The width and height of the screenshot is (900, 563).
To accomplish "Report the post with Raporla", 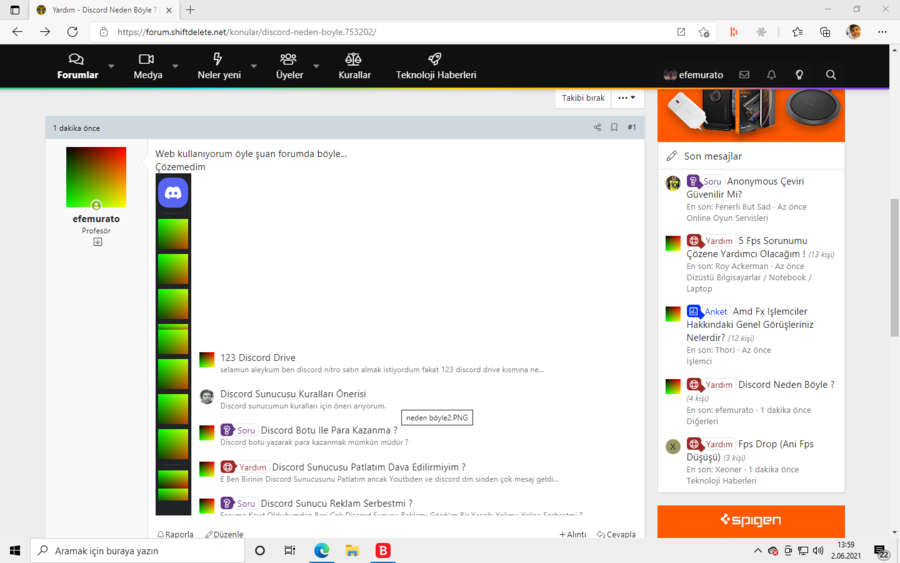I will (175, 534).
